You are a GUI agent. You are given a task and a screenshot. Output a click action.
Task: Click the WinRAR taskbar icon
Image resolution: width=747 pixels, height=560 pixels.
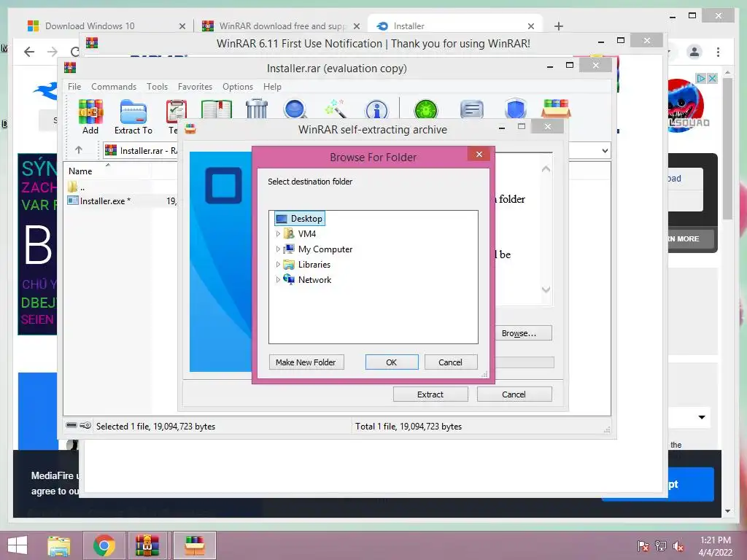click(x=147, y=545)
